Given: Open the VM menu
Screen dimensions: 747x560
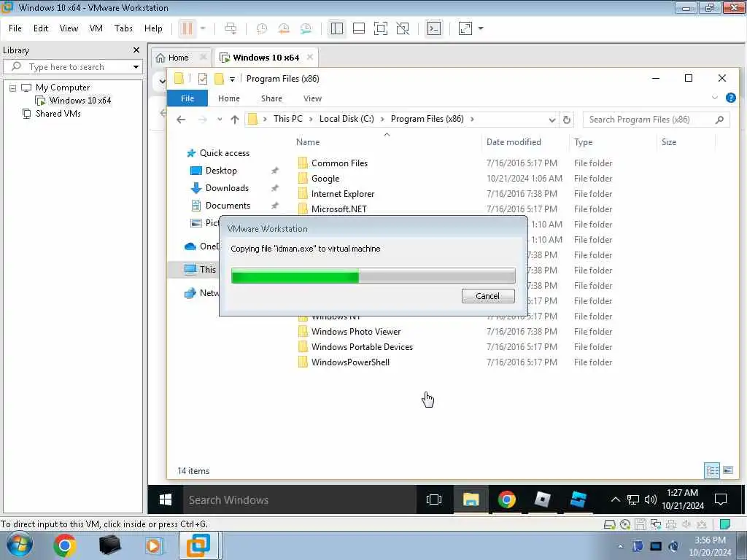Looking at the screenshot, I should click(x=96, y=28).
